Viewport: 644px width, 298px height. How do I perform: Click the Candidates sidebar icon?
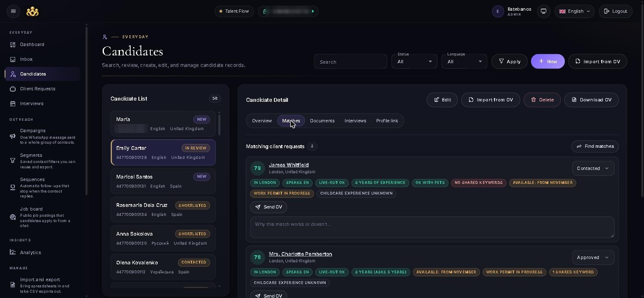pos(13,74)
